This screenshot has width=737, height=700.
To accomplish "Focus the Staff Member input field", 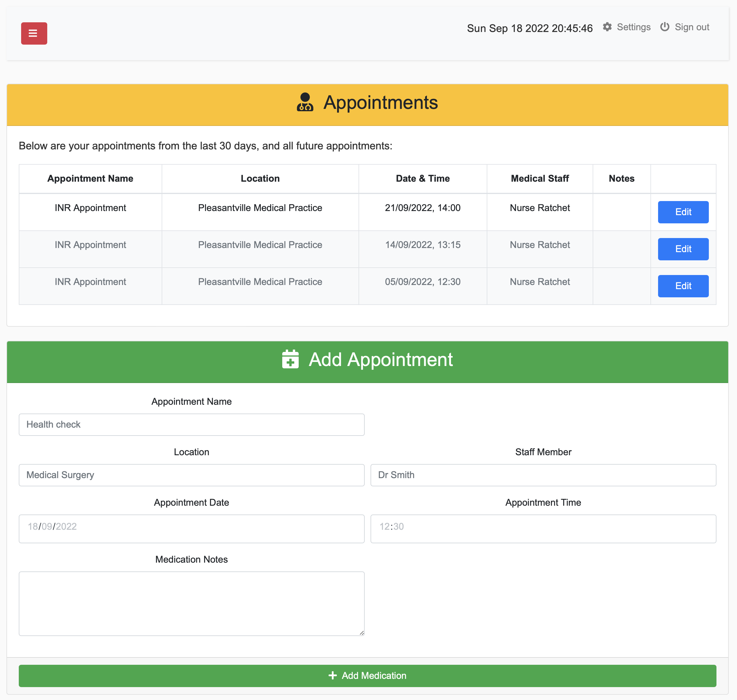I will click(543, 475).
